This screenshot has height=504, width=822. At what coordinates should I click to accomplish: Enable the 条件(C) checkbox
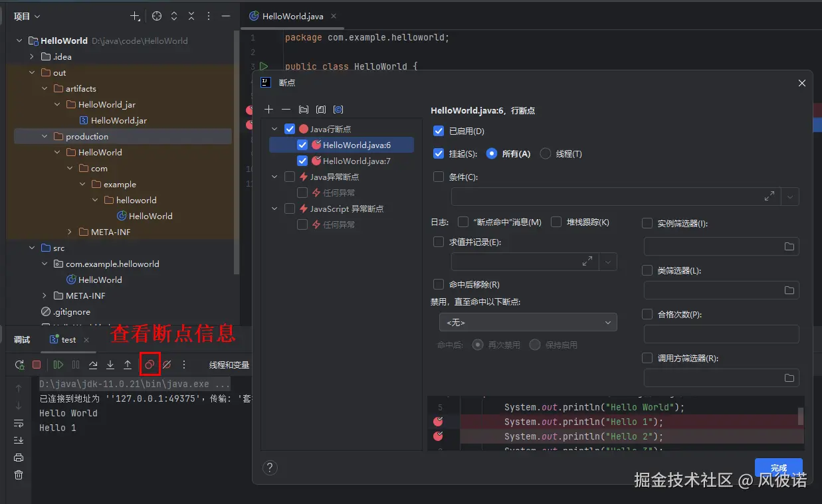[x=438, y=177]
